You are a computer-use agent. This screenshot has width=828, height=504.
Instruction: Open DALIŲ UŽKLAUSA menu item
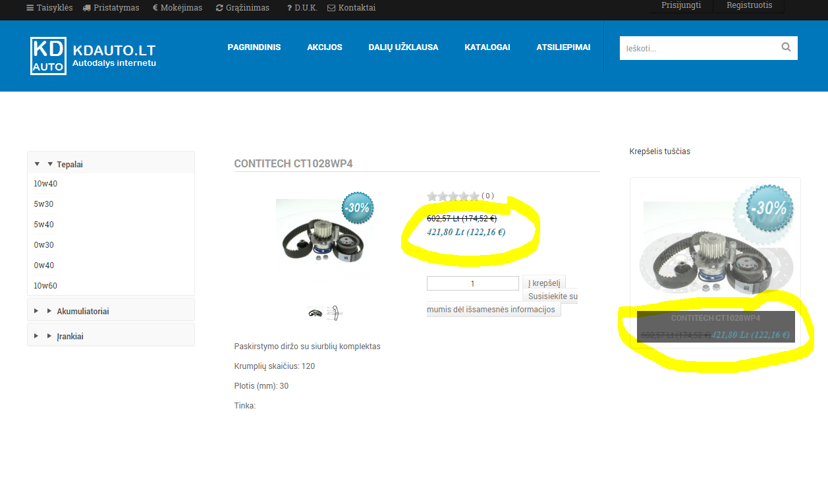[403, 47]
